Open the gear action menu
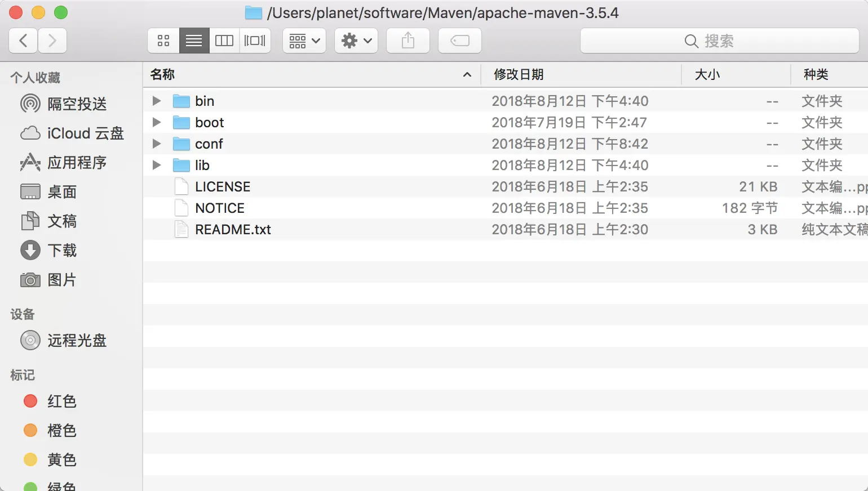Viewport: 868px width, 491px height. click(x=356, y=41)
